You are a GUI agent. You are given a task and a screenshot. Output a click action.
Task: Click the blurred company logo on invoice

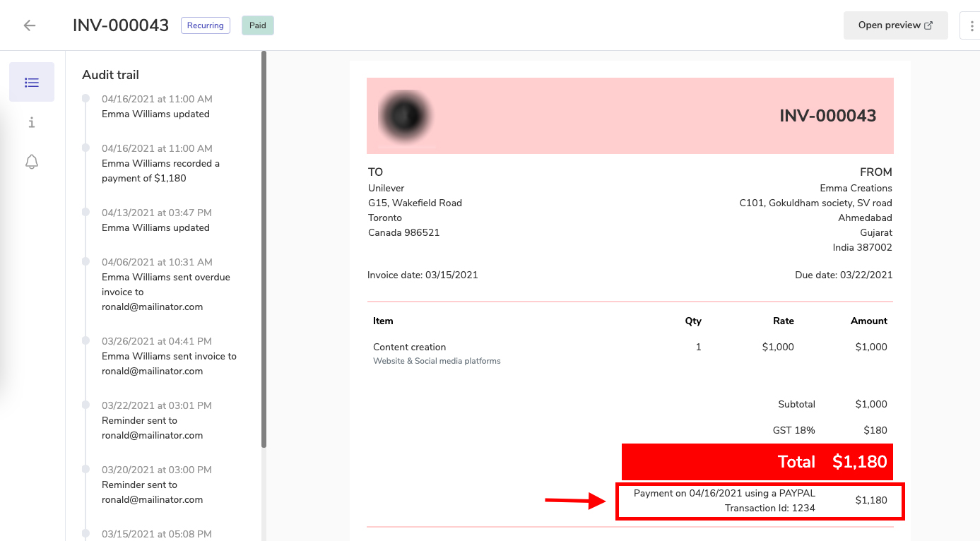406,115
